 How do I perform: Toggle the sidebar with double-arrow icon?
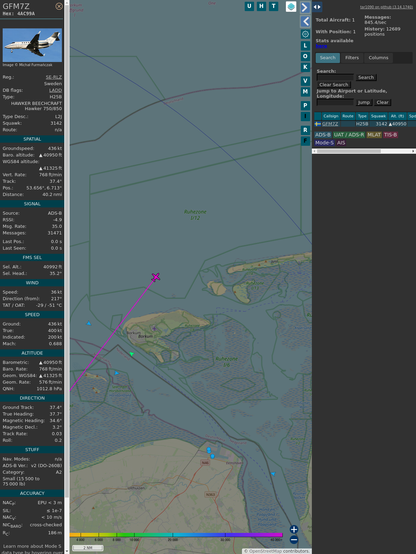(317, 7)
